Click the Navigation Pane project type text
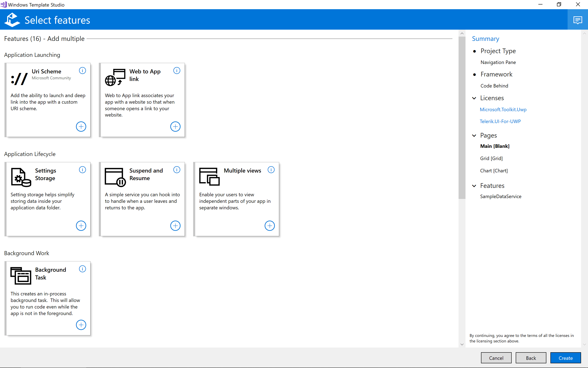 tap(498, 62)
